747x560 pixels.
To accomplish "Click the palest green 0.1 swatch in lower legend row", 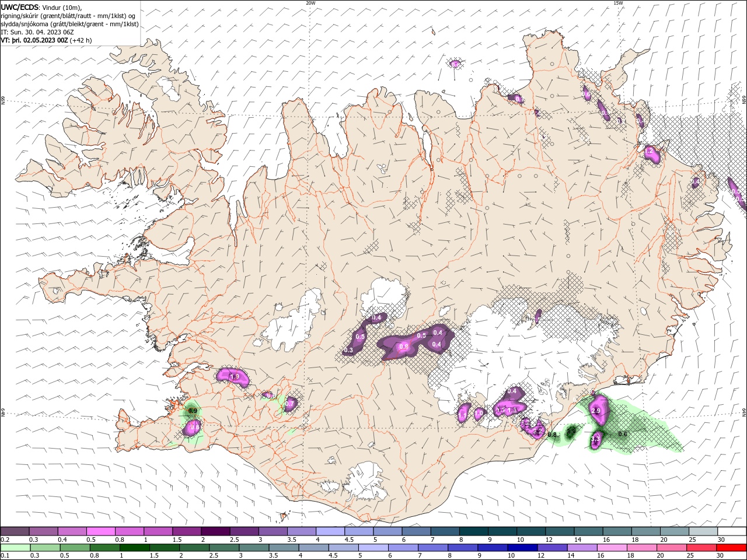I will point(15,548).
